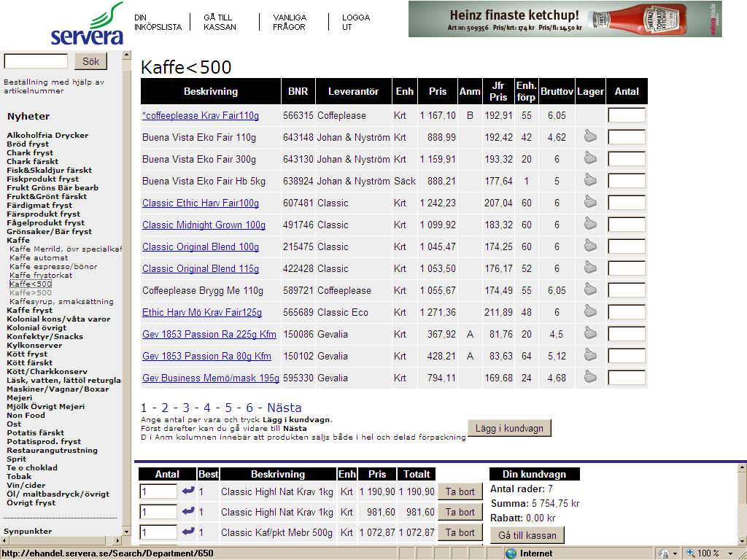Select the Konfektyr/Snacks category
This screenshot has width=747, height=560.
[44, 337]
